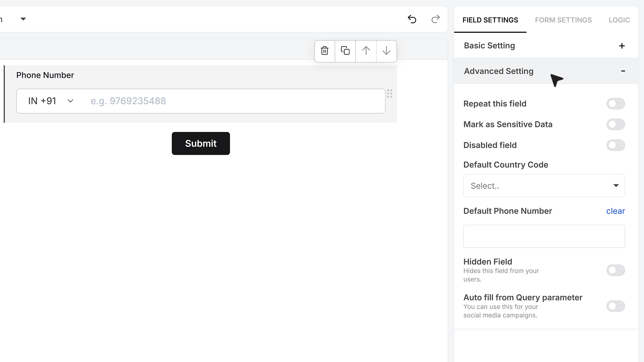Expand Basic Setting with plus icon

click(622, 46)
